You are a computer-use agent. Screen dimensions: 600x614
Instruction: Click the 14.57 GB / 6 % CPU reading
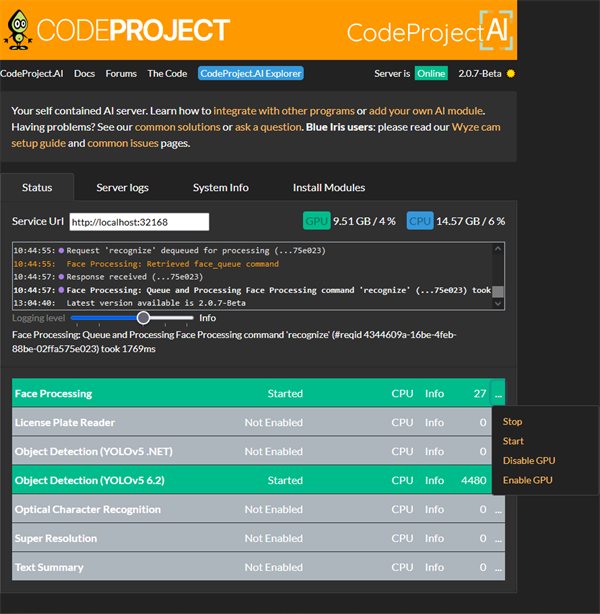[x=470, y=221]
